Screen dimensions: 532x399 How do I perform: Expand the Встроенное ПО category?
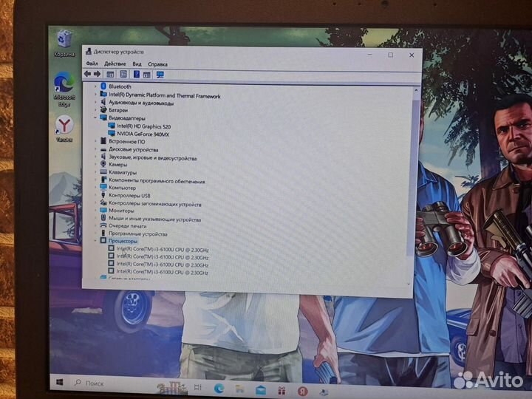[95, 141]
